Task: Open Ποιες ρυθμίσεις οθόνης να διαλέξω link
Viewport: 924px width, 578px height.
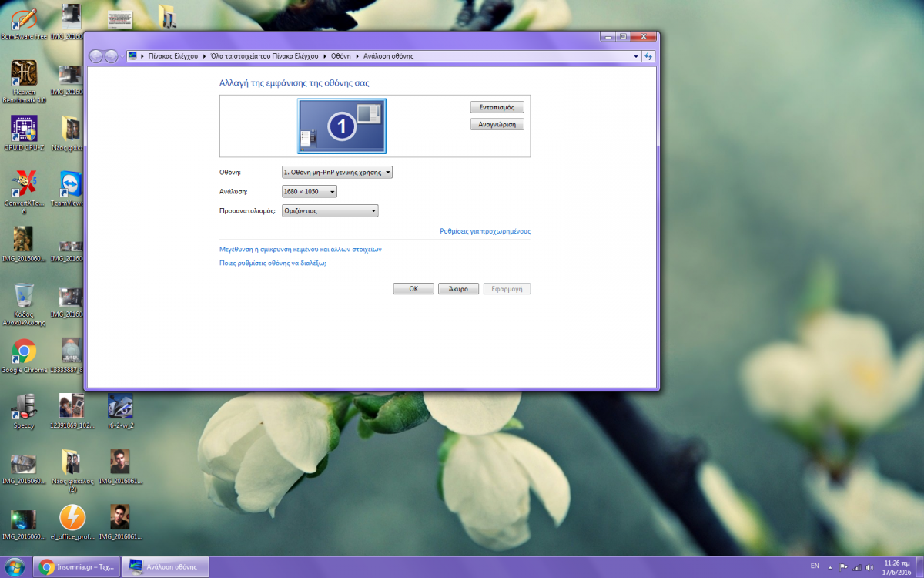Action: tap(273, 263)
